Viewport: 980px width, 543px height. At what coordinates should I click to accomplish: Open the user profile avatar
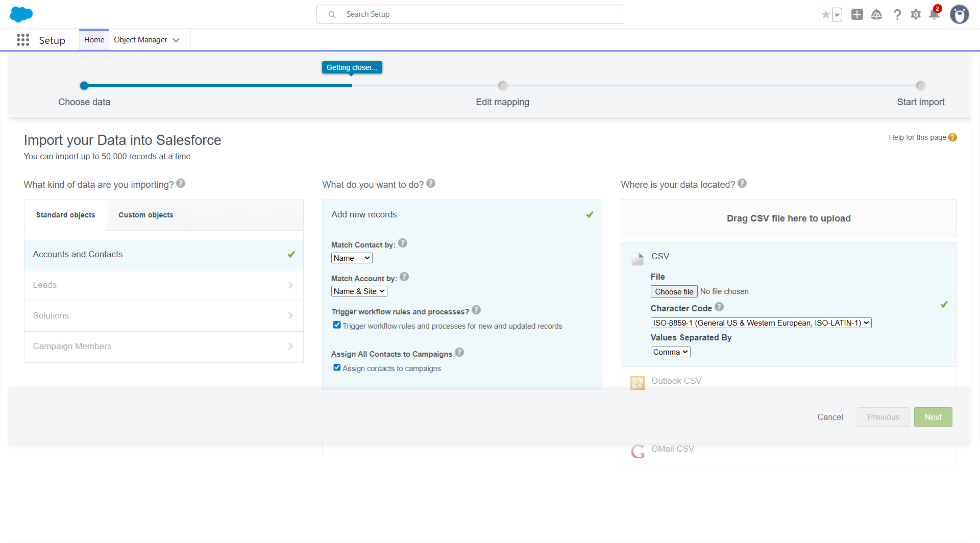pos(960,14)
